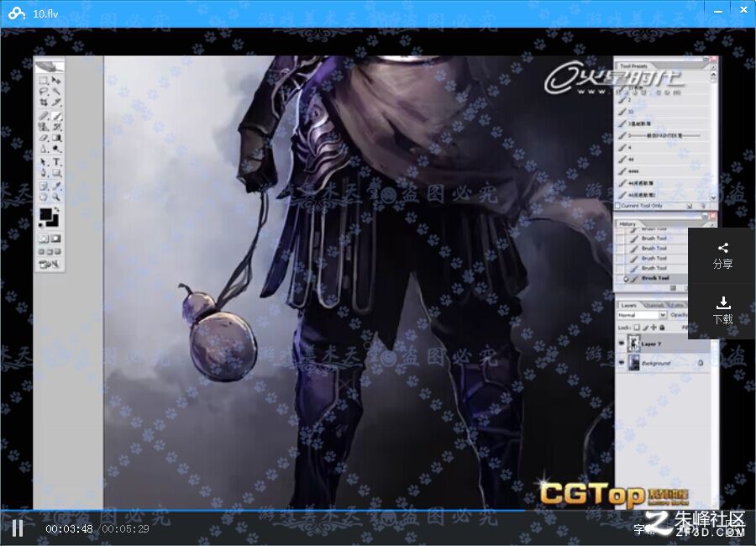Select brush preset named 2

point(663,100)
